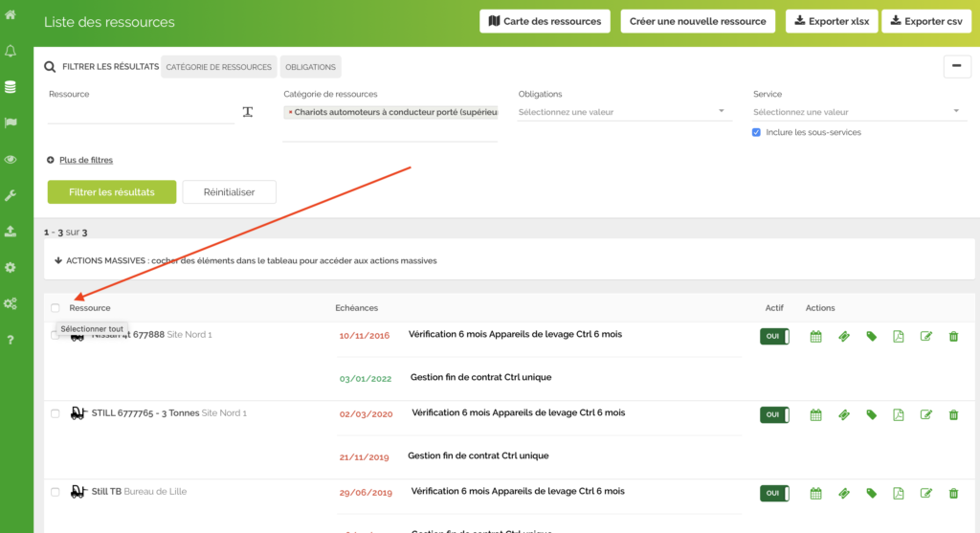Check the Sélectionner tout header checkbox

(56, 308)
